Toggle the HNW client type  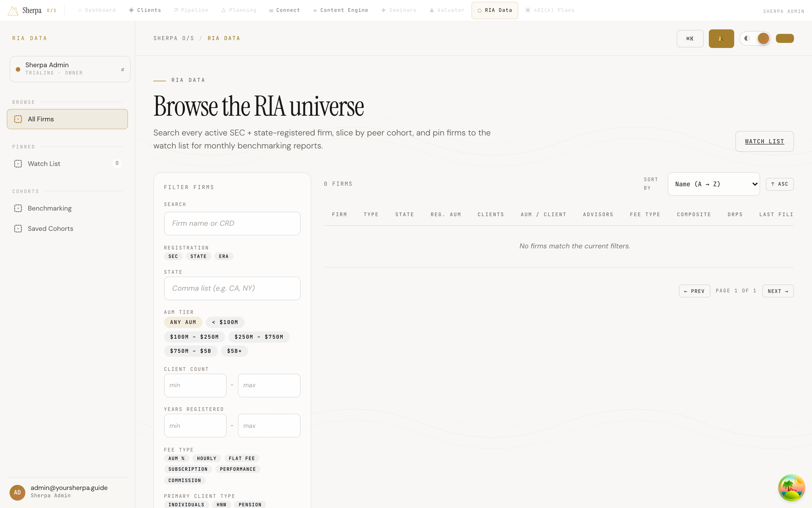(221, 505)
